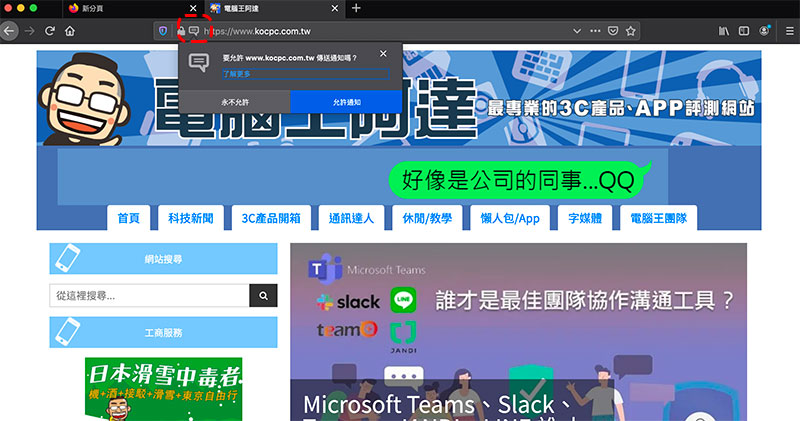Dismiss the notification permission popup

384,54
